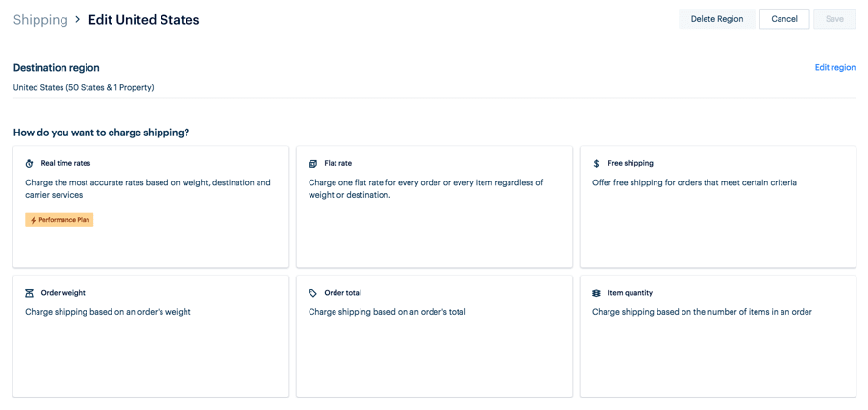Click the Performance Plan badge
This screenshot has width=868, height=410.
coord(60,220)
